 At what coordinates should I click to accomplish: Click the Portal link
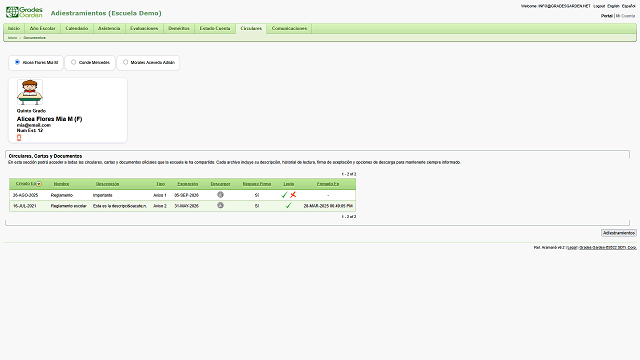[x=607, y=16]
